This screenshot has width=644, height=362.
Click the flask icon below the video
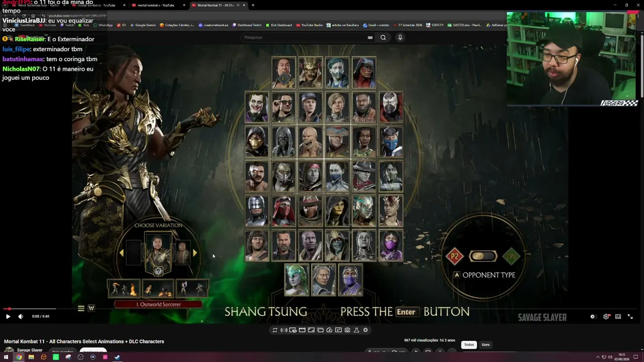(x=356, y=330)
